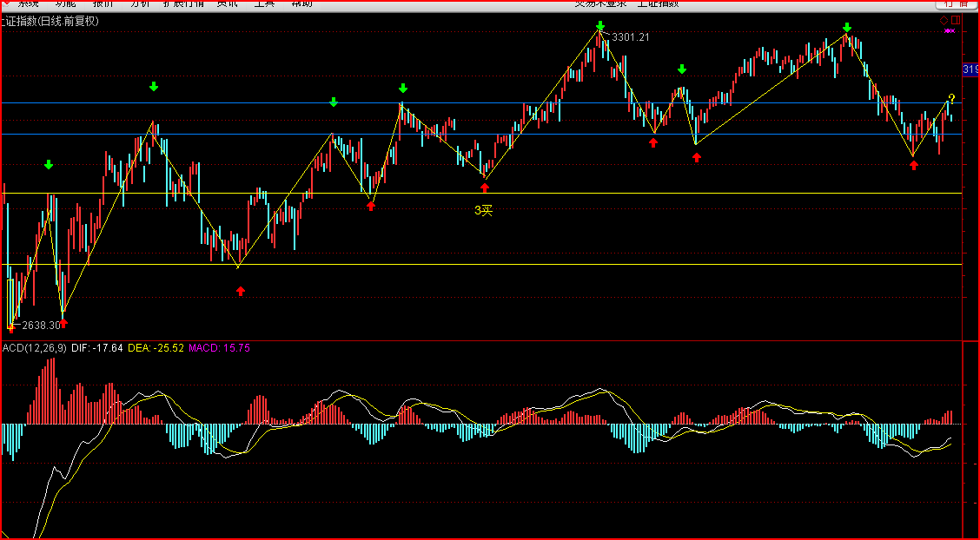Screen dimensions: 980x540
Task: Click the 3301.21 high price label
Action: pyautogui.click(x=631, y=37)
